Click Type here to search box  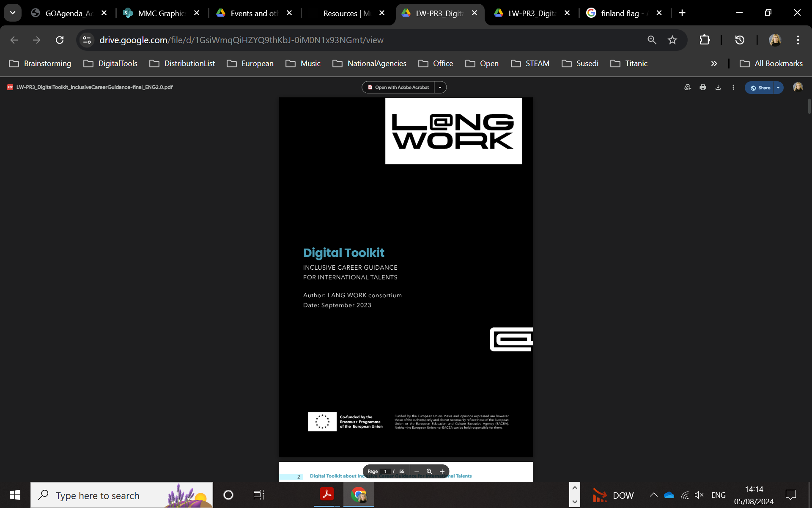122,495
